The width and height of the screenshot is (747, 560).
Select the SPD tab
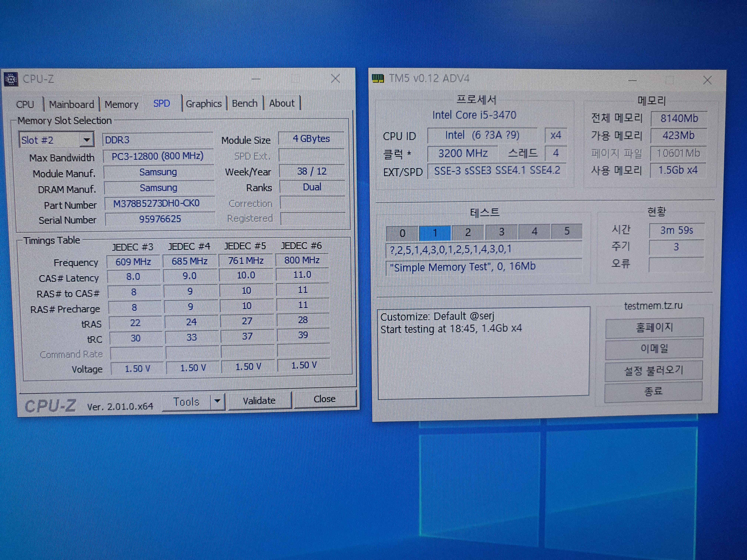pyautogui.click(x=162, y=104)
